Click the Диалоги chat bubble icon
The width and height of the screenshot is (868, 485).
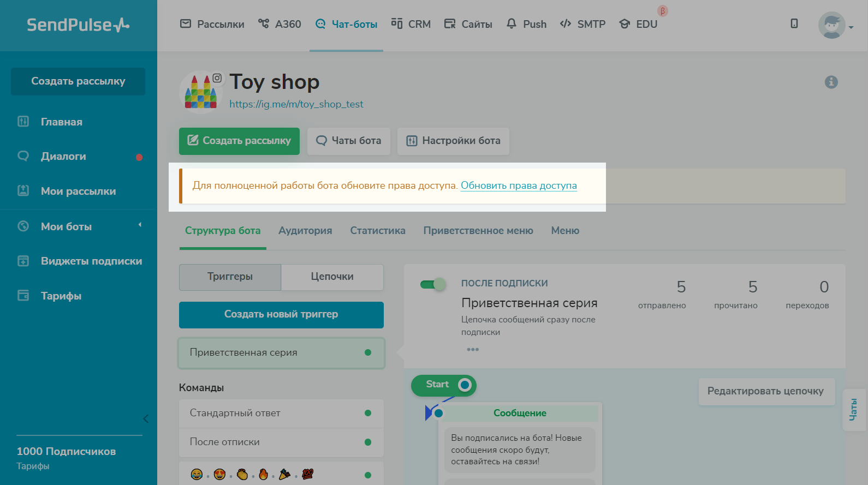(23, 156)
